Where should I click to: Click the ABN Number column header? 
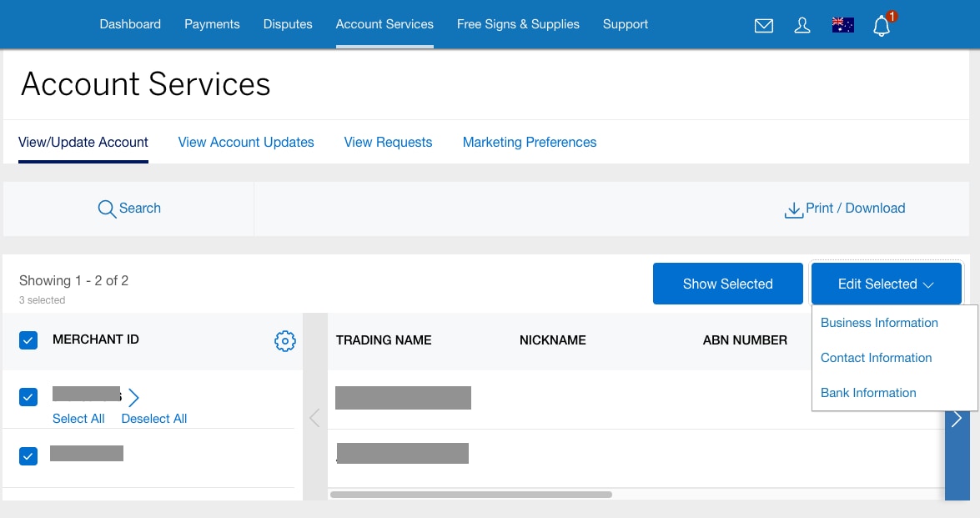(745, 340)
